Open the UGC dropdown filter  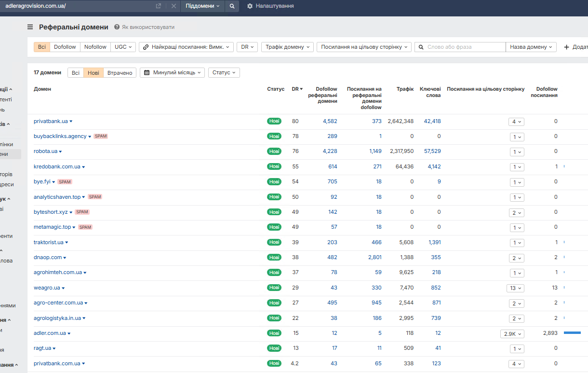(x=123, y=47)
